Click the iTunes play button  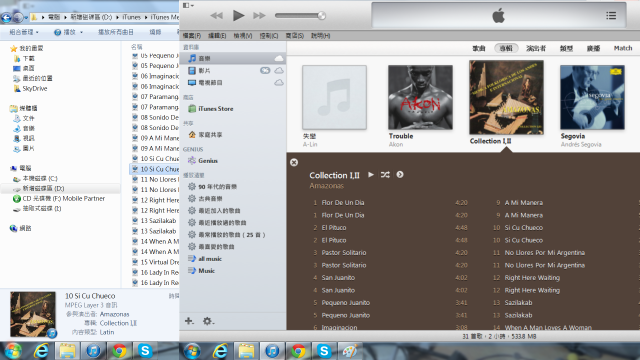pos(238,16)
